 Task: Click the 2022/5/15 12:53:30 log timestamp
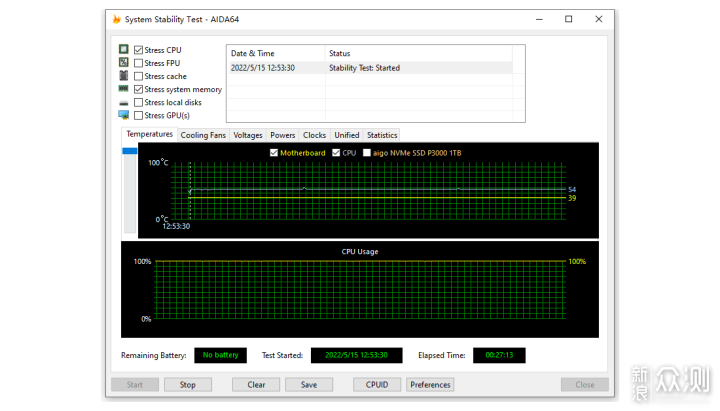click(263, 68)
